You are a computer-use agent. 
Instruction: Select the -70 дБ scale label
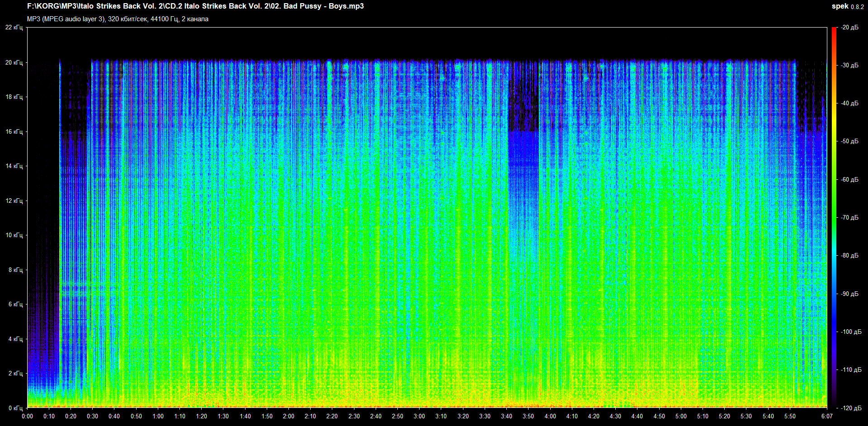point(849,217)
